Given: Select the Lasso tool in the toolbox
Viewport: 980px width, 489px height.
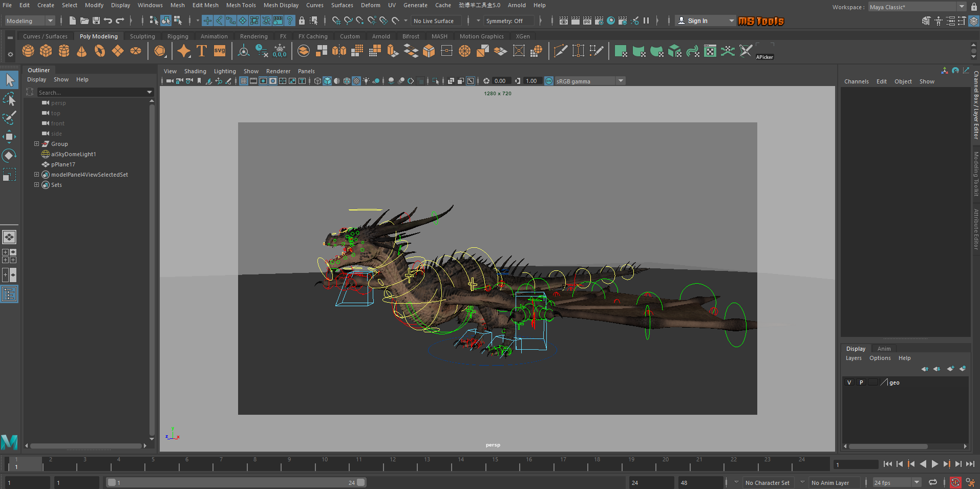Looking at the screenshot, I should (9, 98).
